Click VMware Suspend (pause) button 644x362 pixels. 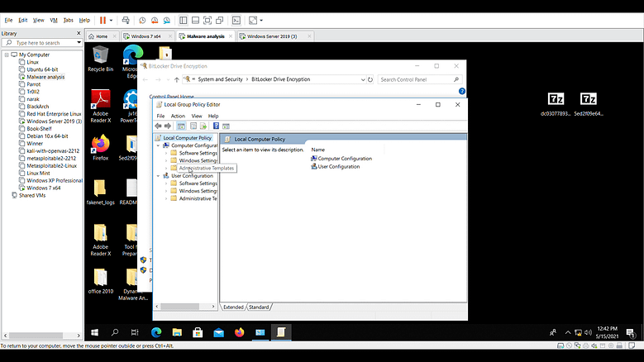(103, 20)
